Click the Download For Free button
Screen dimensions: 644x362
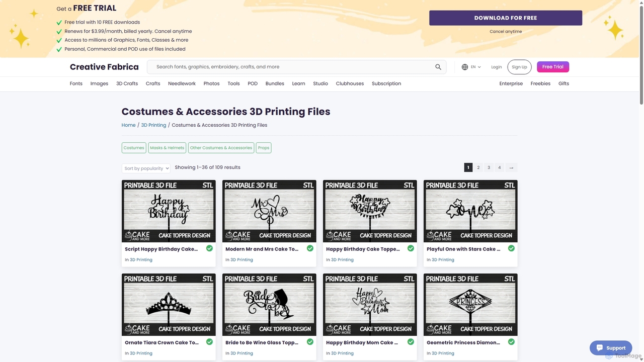point(506,18)
